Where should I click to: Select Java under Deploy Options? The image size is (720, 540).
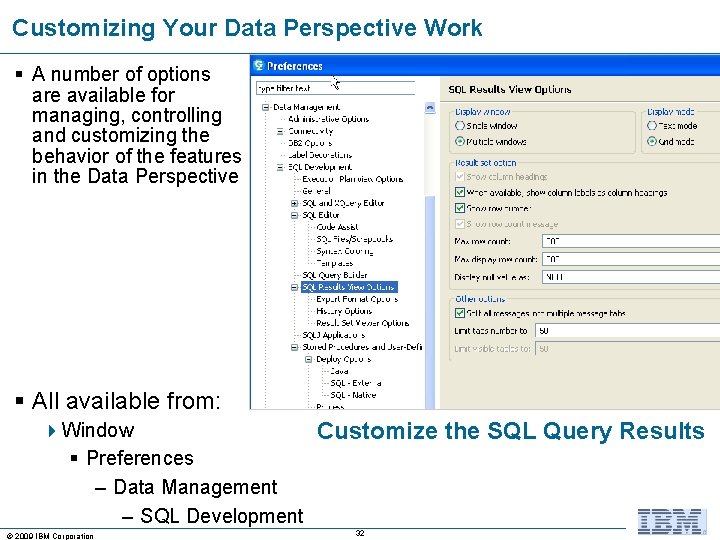click(339, 371)
